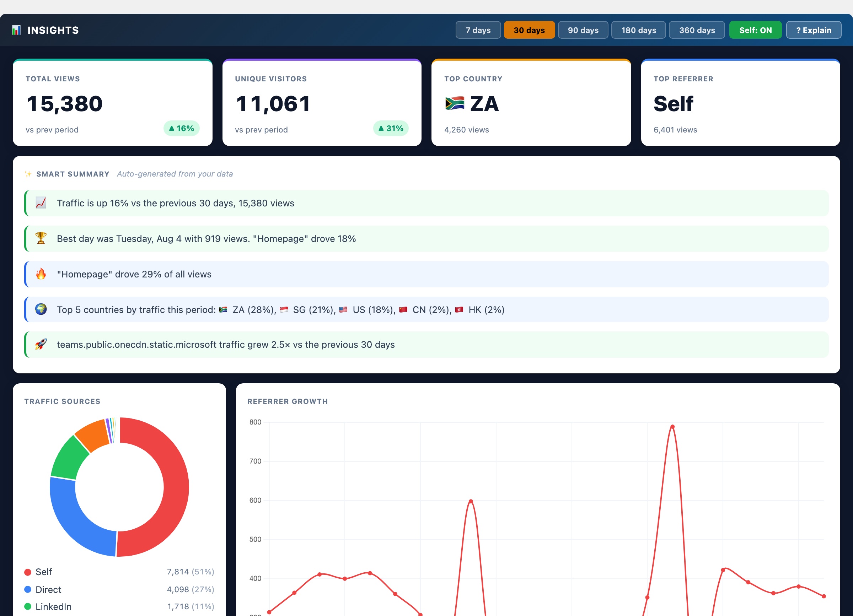Click the fire icon beside Homepage insight
The width and height of the screenshot is (853, 616).
point(41,274)
